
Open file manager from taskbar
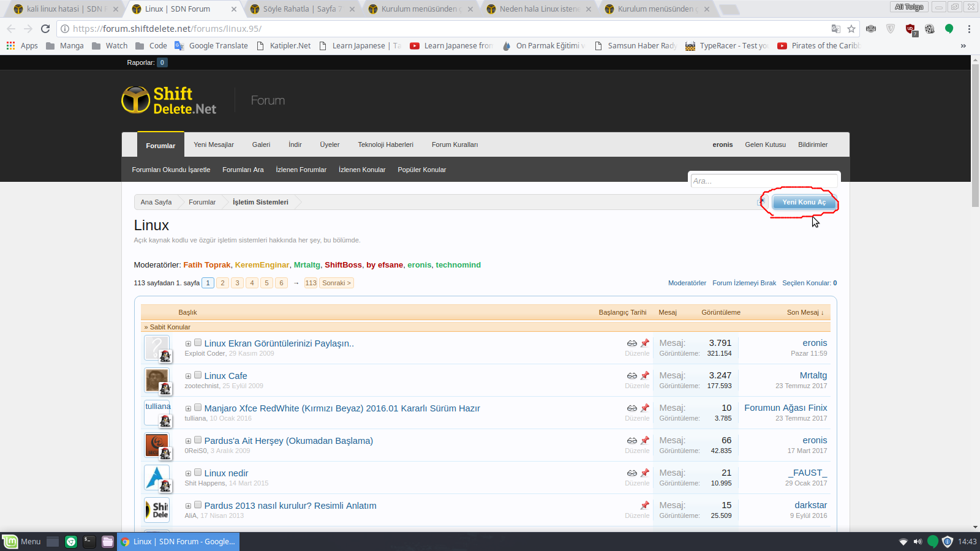108,541
